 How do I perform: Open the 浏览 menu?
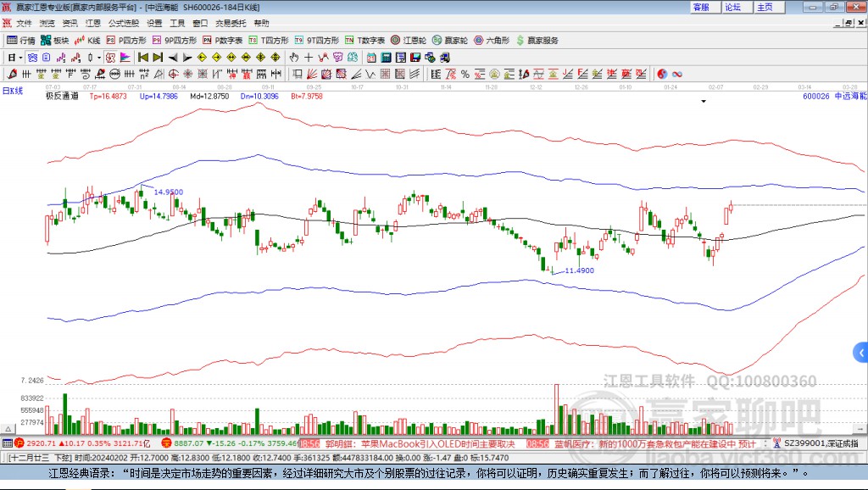click(x=47, y=23)
